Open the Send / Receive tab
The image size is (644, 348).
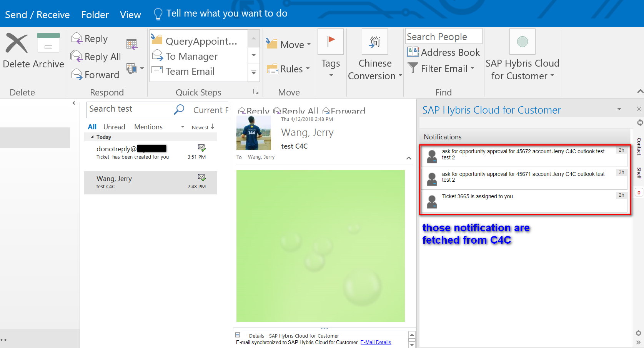pos(37,15)
